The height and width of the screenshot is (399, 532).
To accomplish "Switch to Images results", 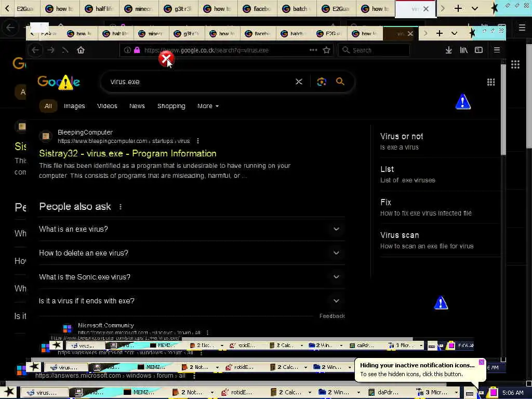I will [x=74, y=106].
